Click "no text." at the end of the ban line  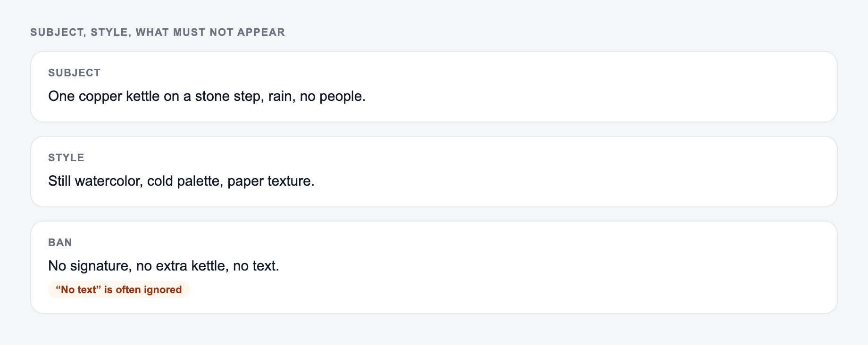point(256,266)
